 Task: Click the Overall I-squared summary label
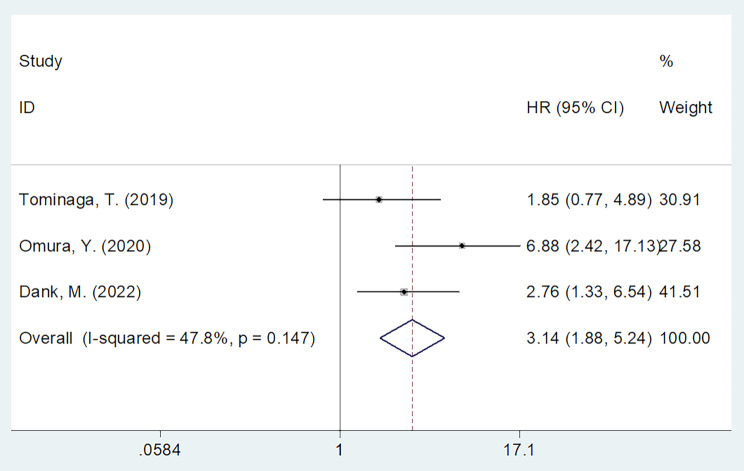point(168,338)
